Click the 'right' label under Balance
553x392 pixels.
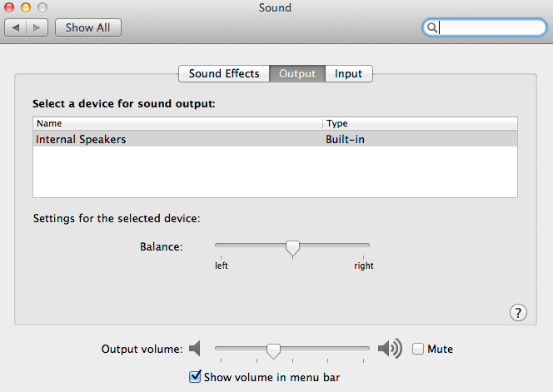[364, 265]
